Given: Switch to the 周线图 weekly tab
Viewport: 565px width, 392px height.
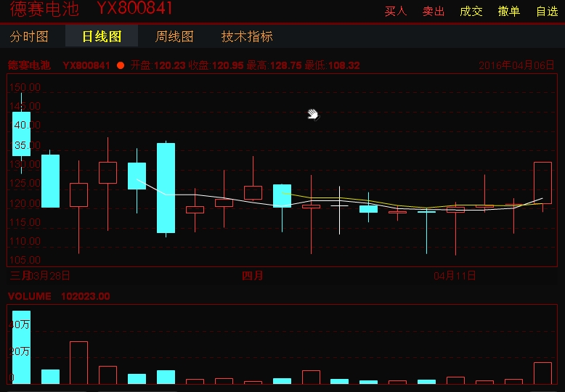Looking at the screenshot, I should 174,36.
